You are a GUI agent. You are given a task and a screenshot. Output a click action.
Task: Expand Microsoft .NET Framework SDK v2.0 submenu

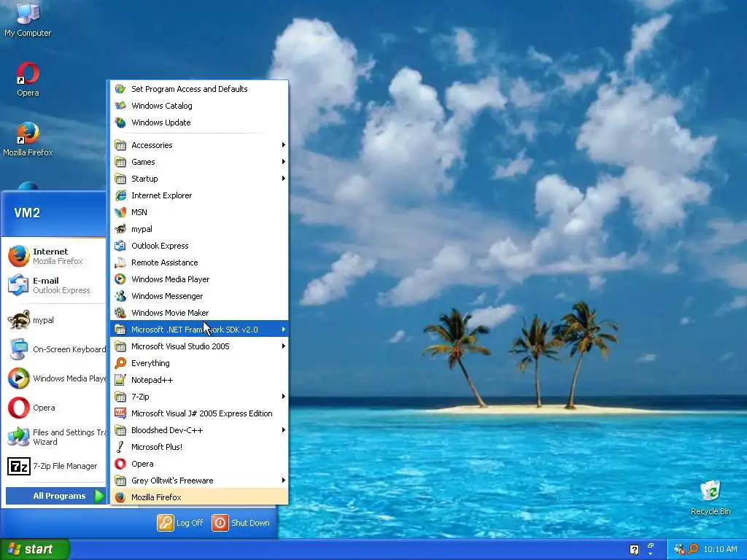click(199, 330)
